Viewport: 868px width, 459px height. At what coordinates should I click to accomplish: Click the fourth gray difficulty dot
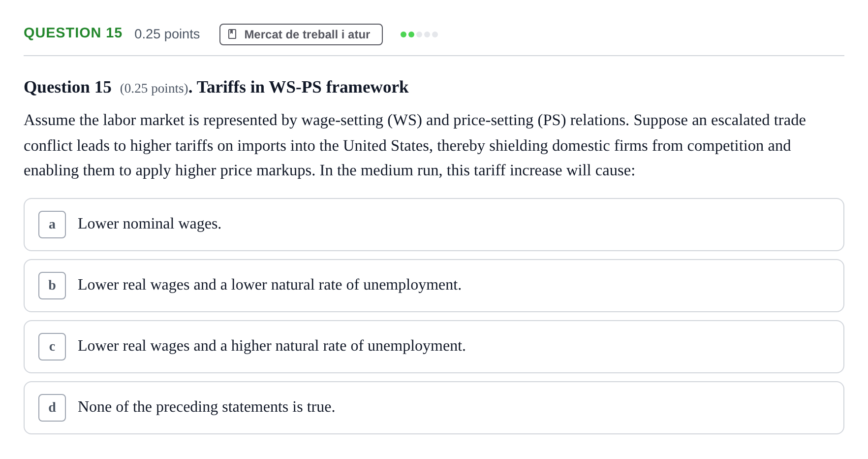427,34
